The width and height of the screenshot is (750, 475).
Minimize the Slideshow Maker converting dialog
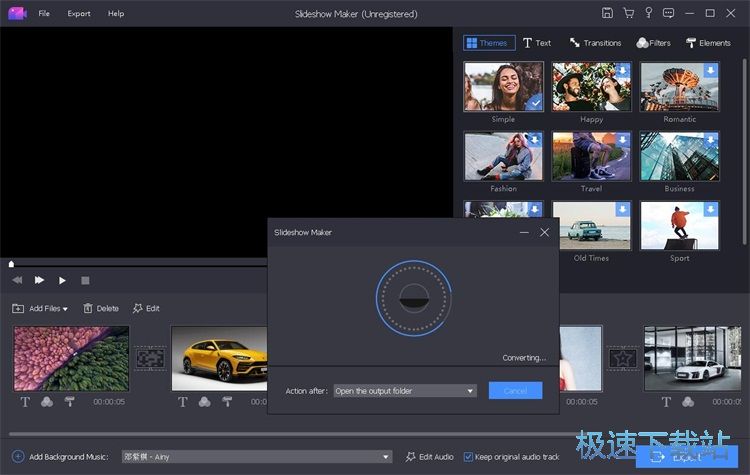524,232
